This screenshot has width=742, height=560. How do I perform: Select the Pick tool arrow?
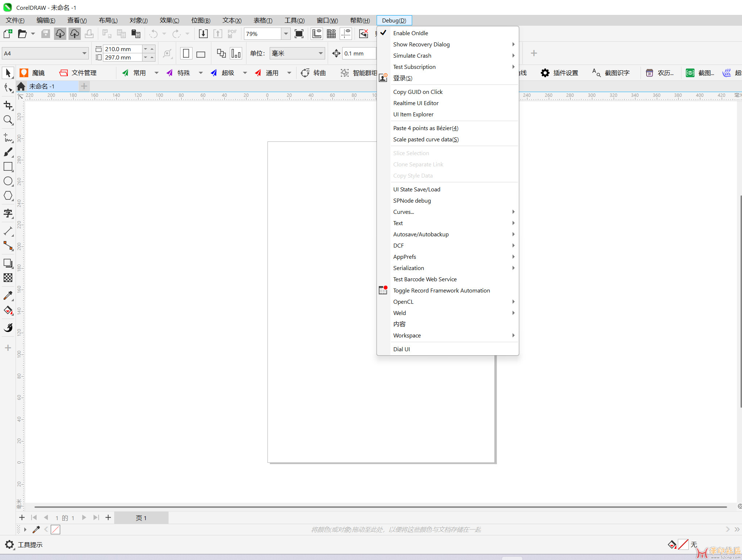(8, 73)
